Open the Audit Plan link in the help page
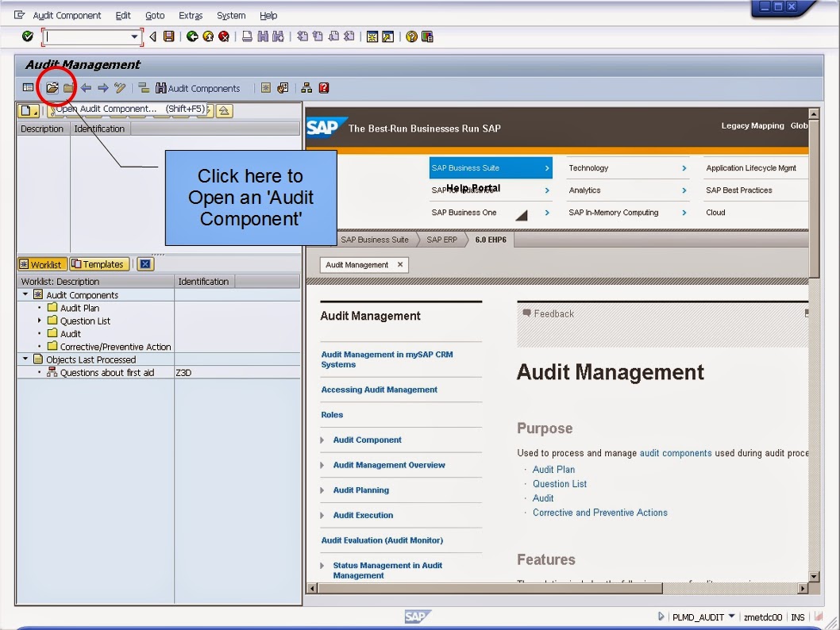The image size is (840, 630). [553, 470]
